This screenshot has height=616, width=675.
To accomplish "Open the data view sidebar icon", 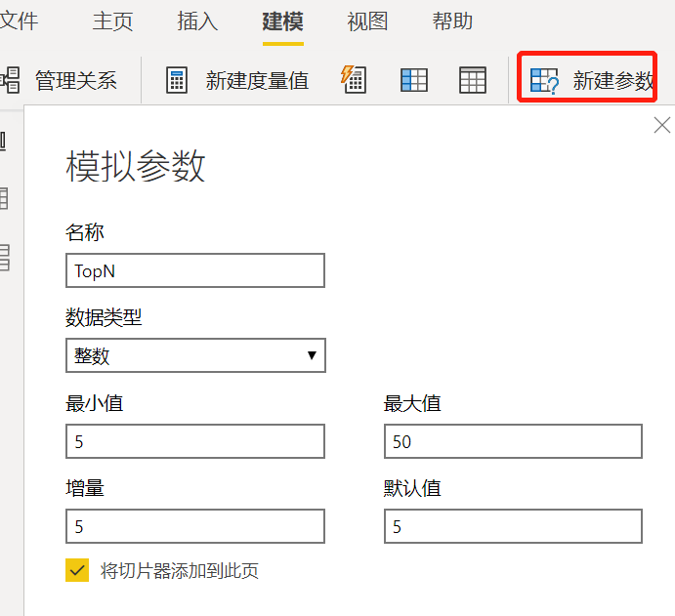I will 4,199.
